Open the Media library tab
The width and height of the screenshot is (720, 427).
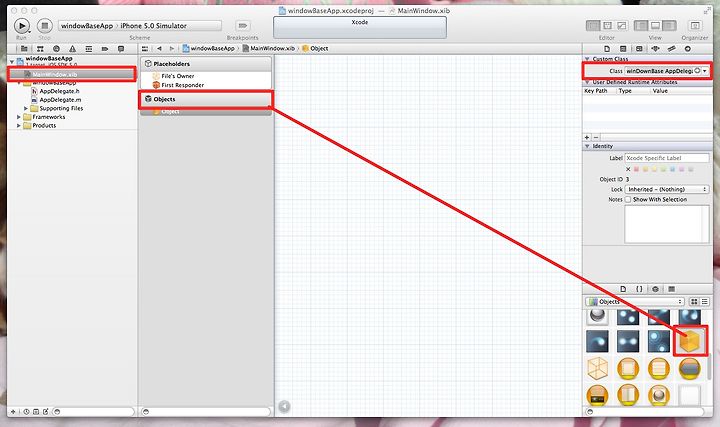point(671,289)
